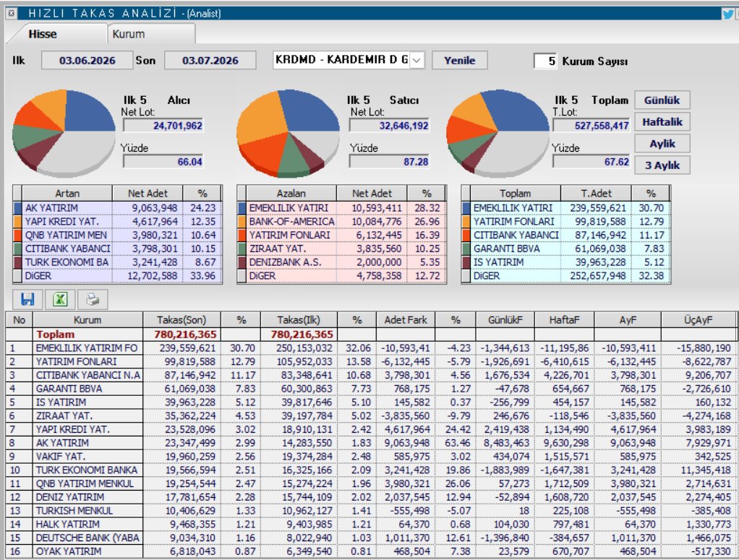Viewport: 739px width, 560px height.
Task: Sort by the T.Adet column header
Action: click(596, 193)
